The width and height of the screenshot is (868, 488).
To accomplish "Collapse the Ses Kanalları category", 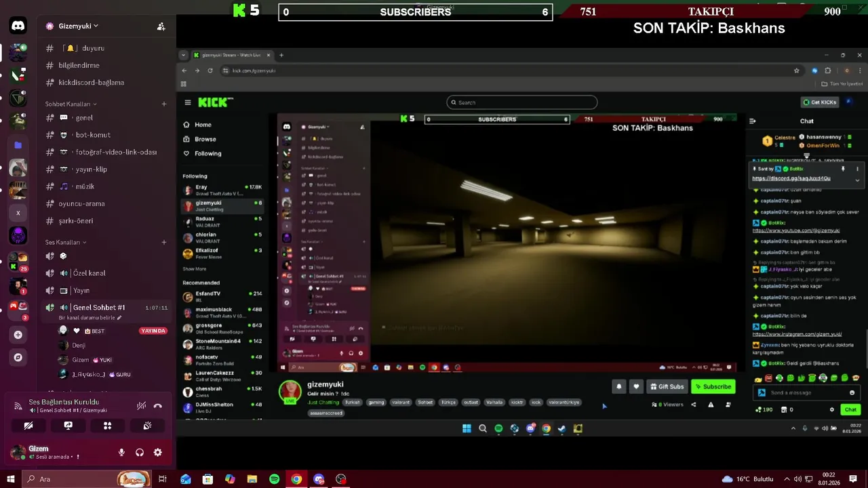I will [66, 242].
